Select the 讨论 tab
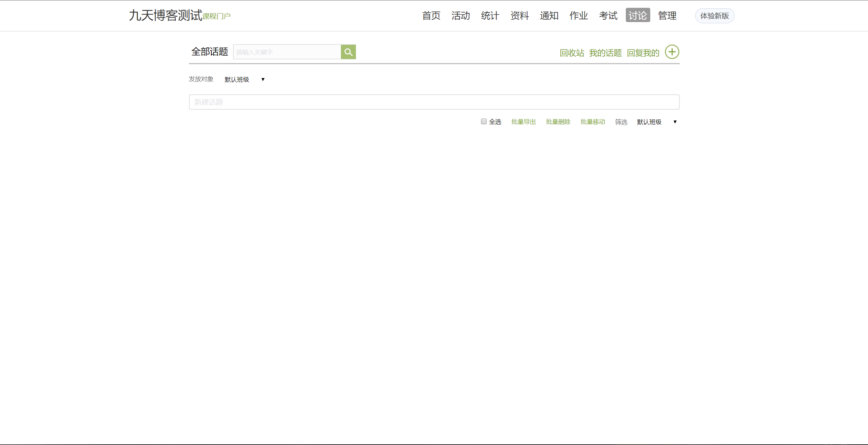The height and width of the screenshot is (445, 868). pyautogui.click(x=638, y=15)
